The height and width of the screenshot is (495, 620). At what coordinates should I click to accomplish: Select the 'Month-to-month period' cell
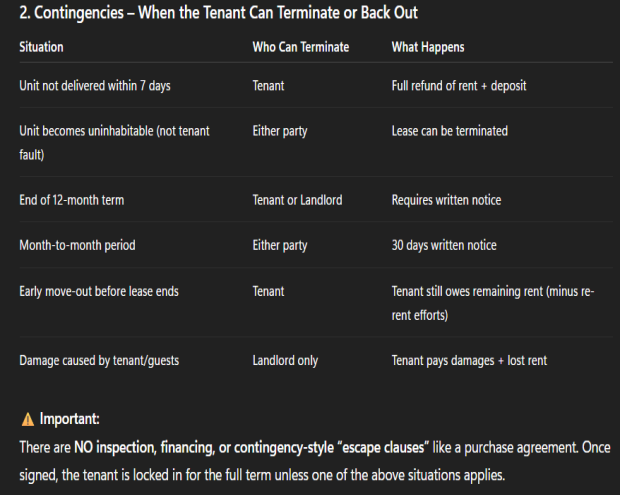(x=76, y=245)
